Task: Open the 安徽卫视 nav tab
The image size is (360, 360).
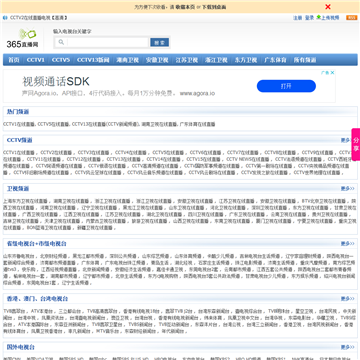Action: 157,60
